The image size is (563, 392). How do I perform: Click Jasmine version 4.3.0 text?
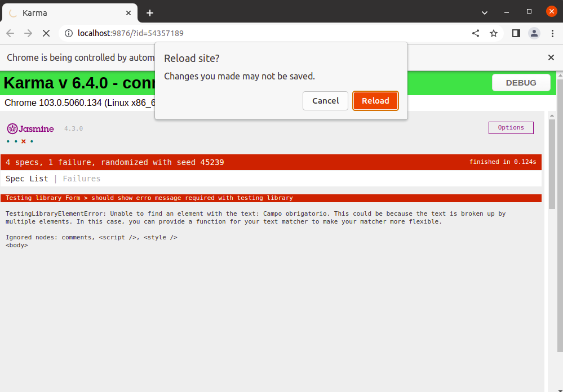click(x=74, y=128)
